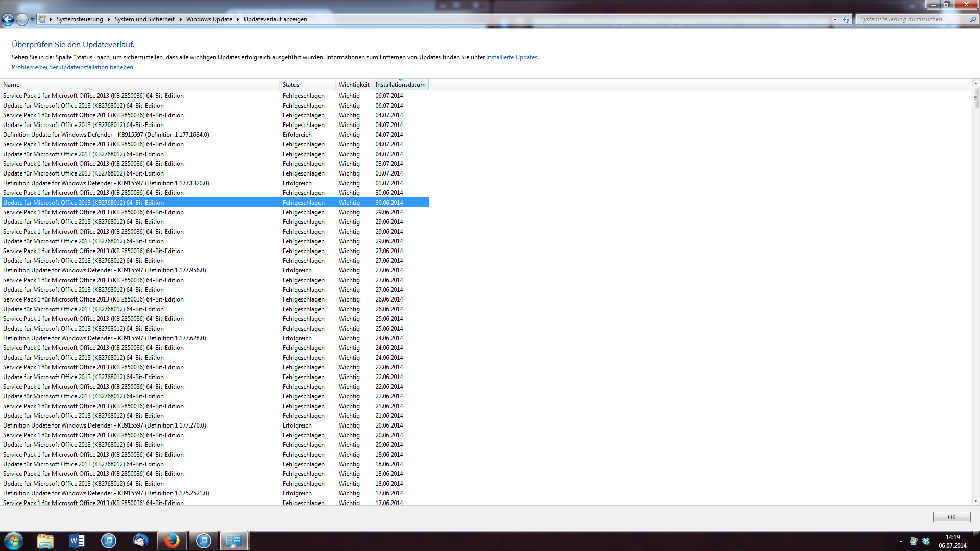The image size is (980, 551).
Task: Click the Windows Update tray icon
Action: (914, 541)
